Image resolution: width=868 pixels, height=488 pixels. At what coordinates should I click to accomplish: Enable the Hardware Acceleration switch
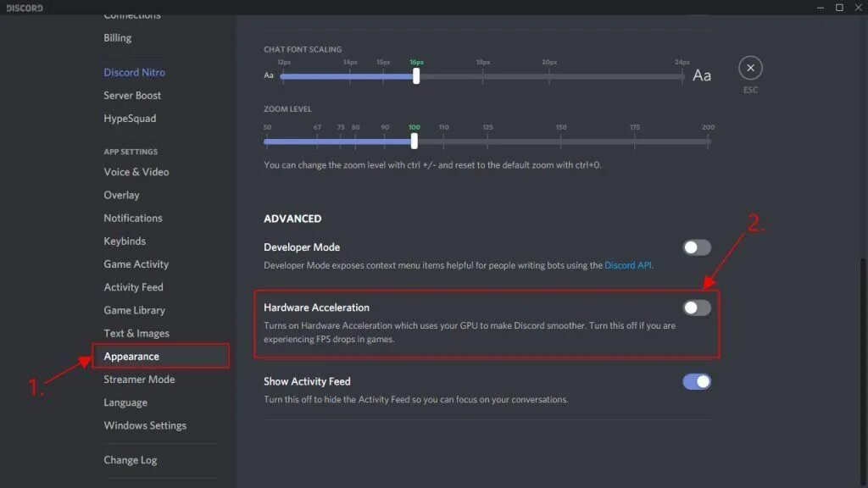(697, 308)
